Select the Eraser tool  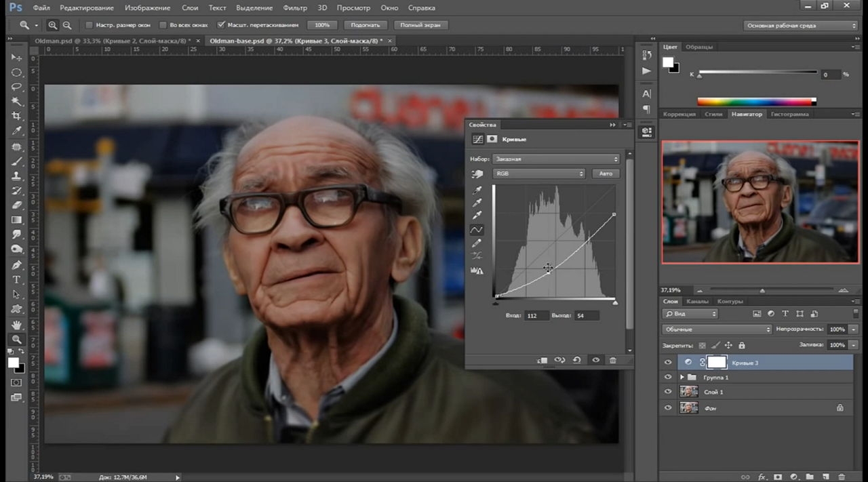pos(17,205)
